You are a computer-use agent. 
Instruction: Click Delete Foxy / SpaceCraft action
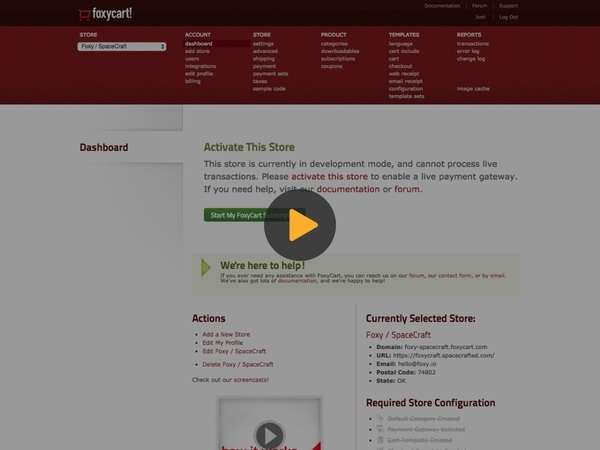point(238,364)
